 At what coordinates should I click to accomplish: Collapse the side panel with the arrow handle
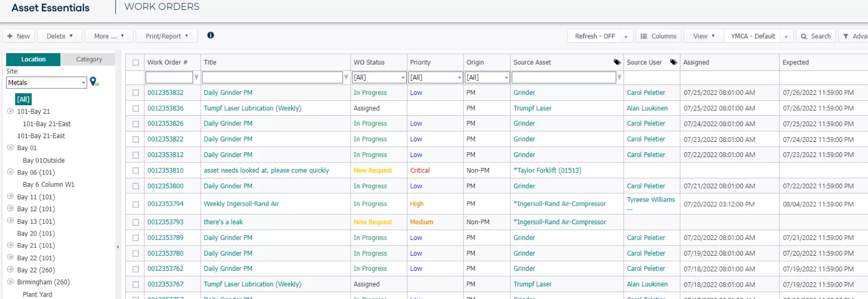118,247
